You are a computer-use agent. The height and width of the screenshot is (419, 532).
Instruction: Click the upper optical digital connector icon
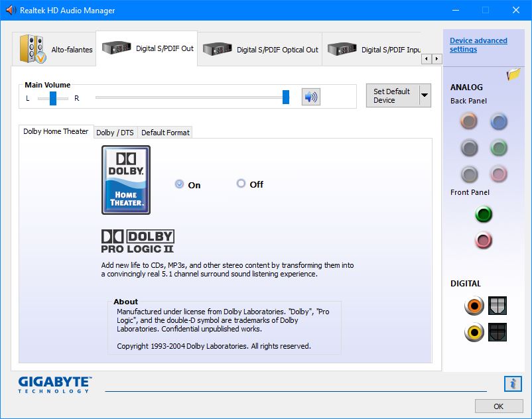498,306
